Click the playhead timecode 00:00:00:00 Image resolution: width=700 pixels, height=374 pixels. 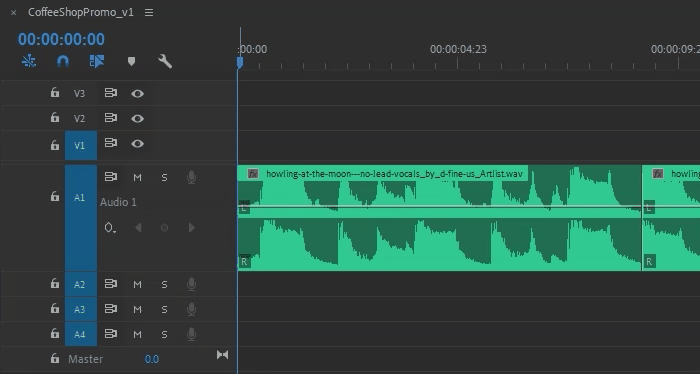pos(61,39)
